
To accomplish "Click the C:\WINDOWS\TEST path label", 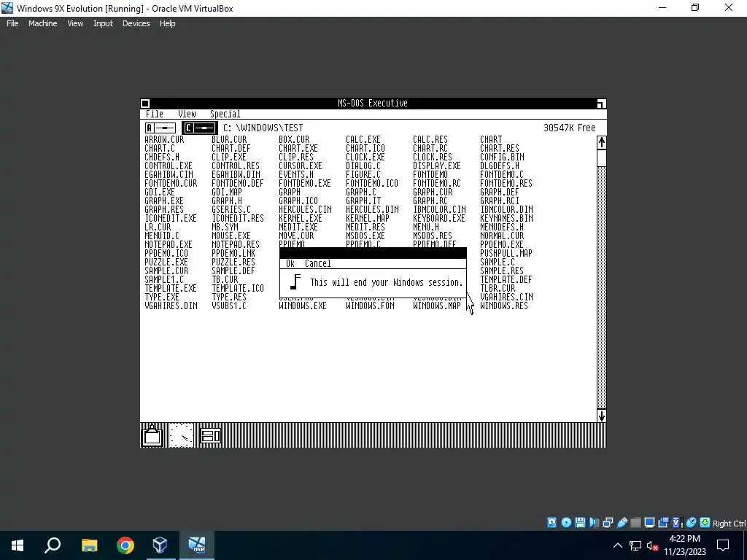I will (263, 128).
